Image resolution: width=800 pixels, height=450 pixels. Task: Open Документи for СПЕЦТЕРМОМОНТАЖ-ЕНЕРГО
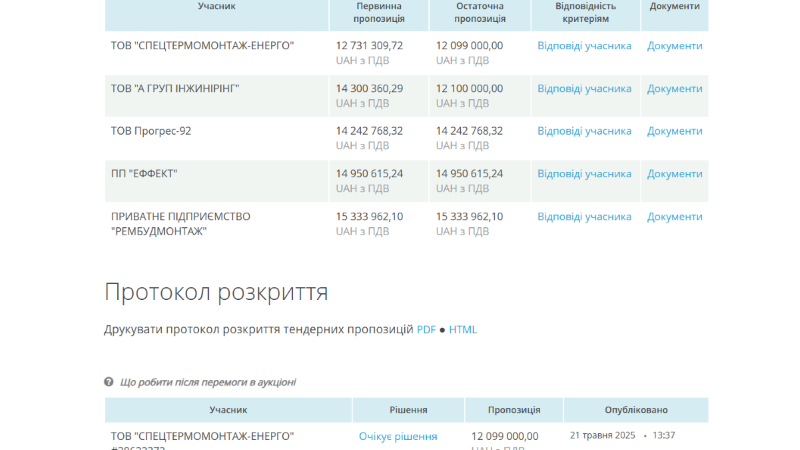674,45
